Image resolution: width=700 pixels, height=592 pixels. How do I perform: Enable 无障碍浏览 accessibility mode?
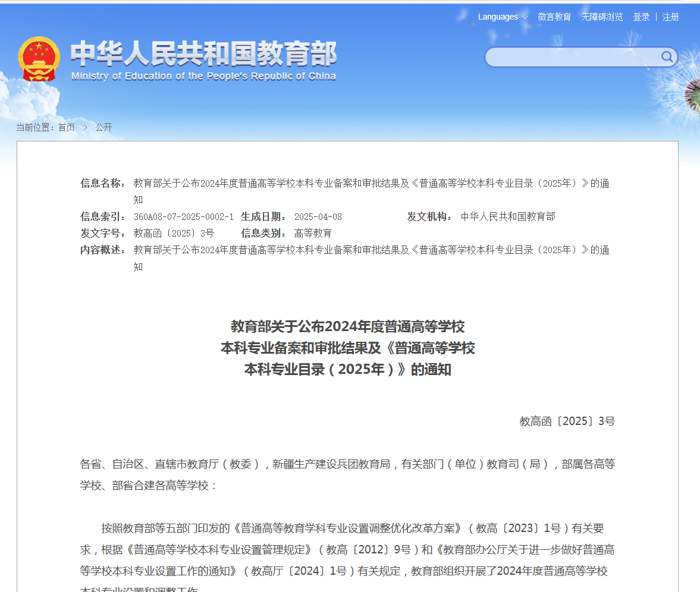[602, 17]
